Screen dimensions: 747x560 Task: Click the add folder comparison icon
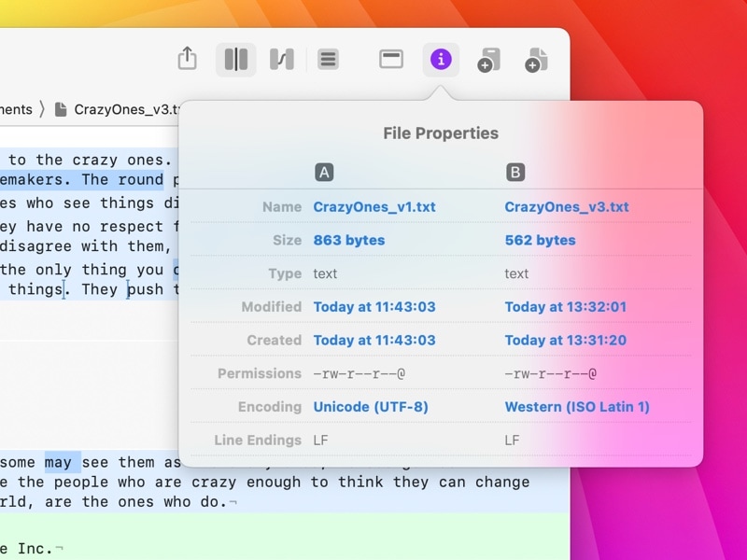click(x=488, y=60)
